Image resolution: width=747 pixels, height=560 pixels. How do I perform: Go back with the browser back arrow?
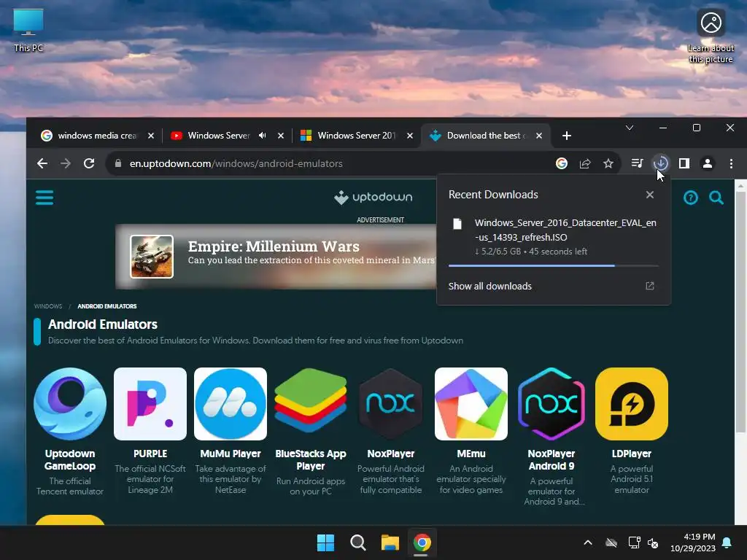click(42, 163)
